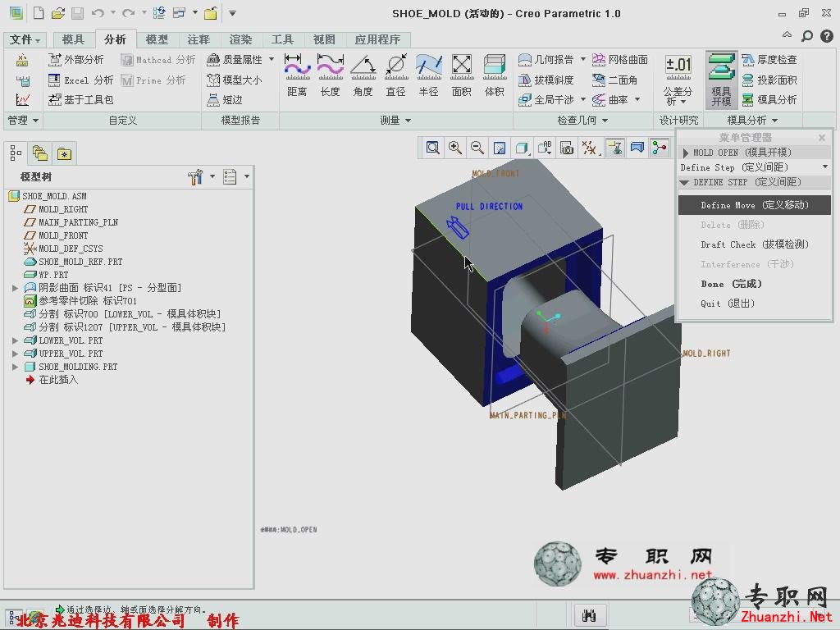
Task: Switch to the 模具 tab
Action: 73,39
